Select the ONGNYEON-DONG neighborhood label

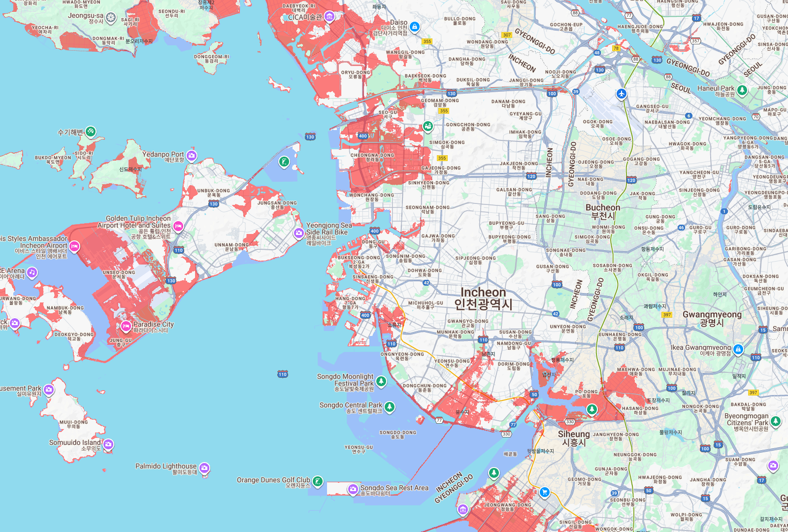[x=402, y=356]
